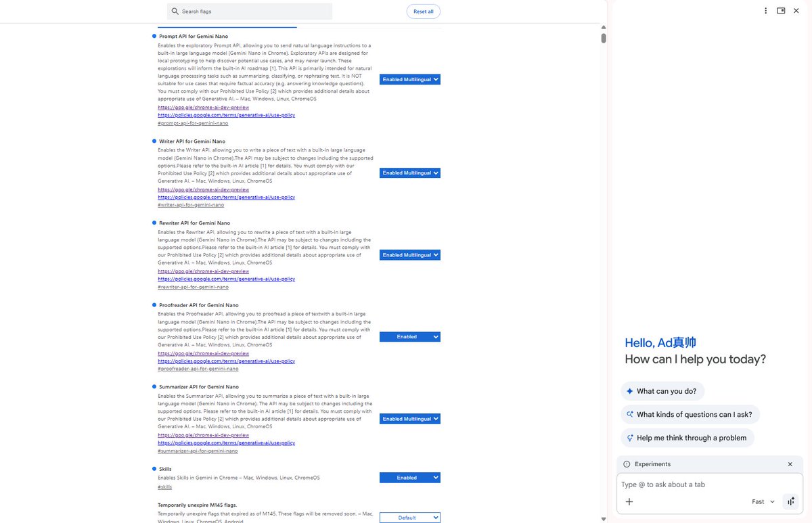This screenshot has width=812, height=523.
Task: Open chrome-ai-dev-preview link under Rewriter API
Action: [x=204, y=271]
